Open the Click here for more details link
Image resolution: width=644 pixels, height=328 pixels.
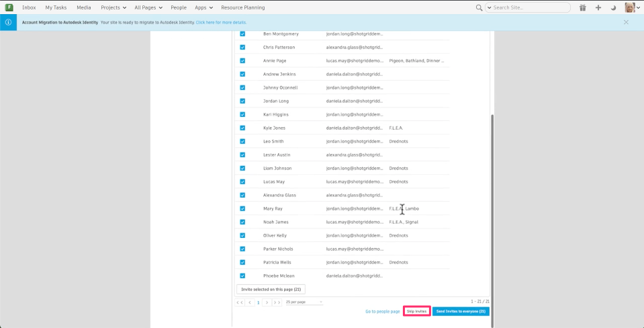point(222,22)
